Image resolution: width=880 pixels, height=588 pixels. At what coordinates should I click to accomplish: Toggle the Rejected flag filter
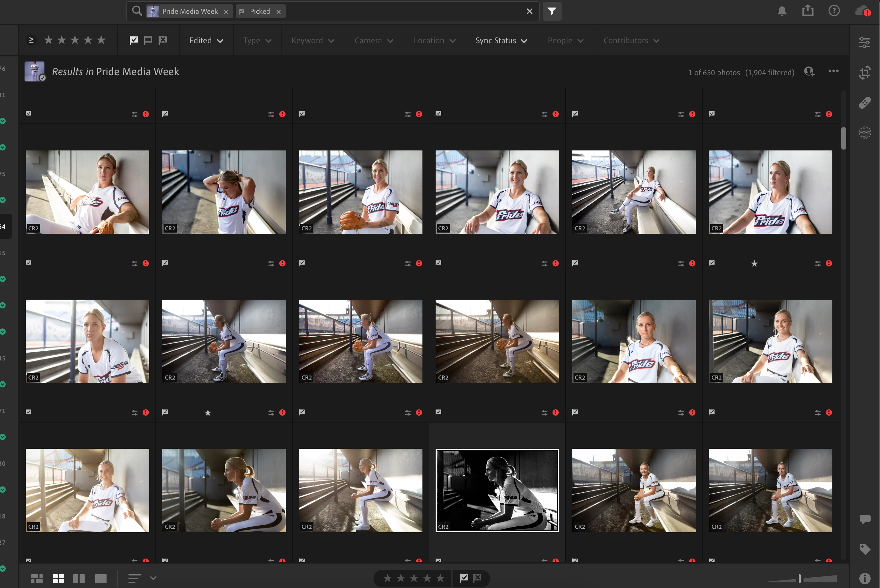pyautogui.click(x=162, y=40)
